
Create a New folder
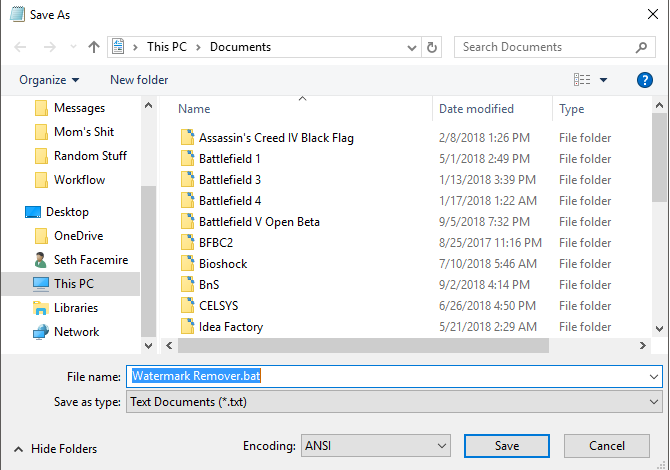139,80
